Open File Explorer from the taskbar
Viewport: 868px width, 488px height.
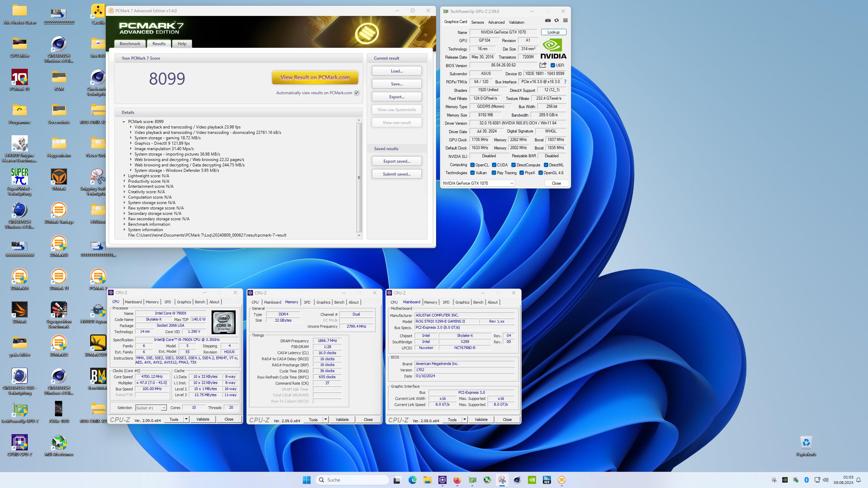[x=427, y=480]
